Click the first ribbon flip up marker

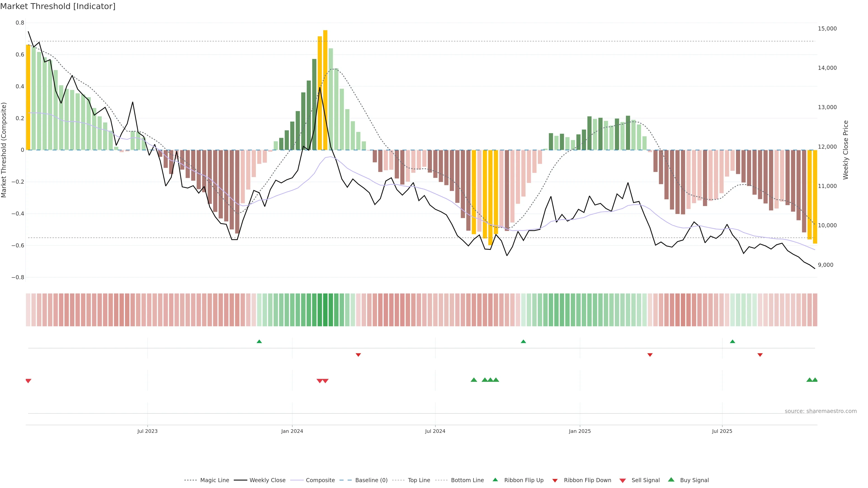point(259,342)
